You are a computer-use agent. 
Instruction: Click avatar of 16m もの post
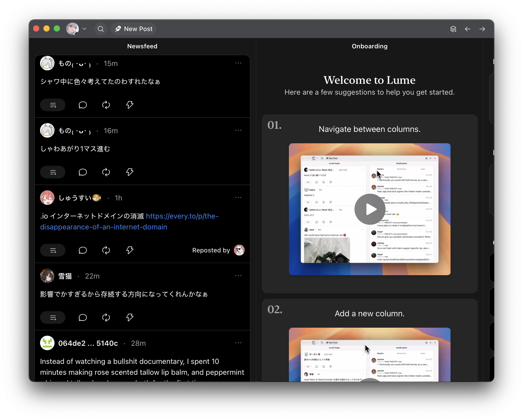pos(47,131)
